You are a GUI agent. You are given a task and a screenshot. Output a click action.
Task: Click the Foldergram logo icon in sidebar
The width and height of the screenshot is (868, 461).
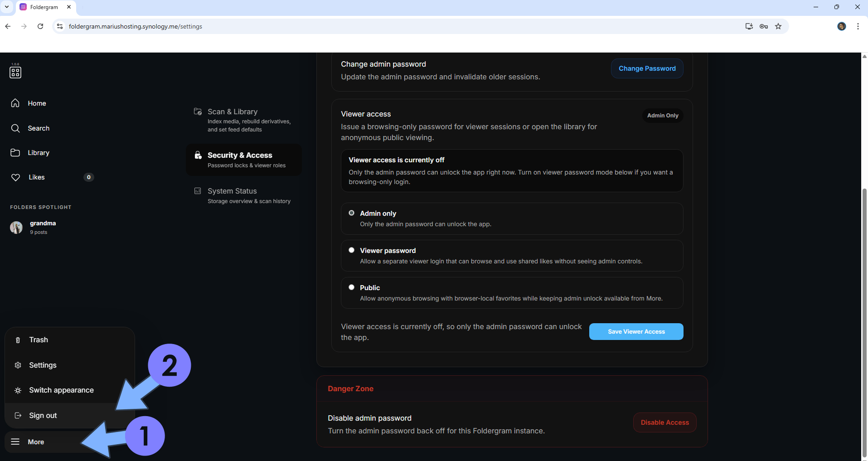pyautogui.click(x=15, y=72)
